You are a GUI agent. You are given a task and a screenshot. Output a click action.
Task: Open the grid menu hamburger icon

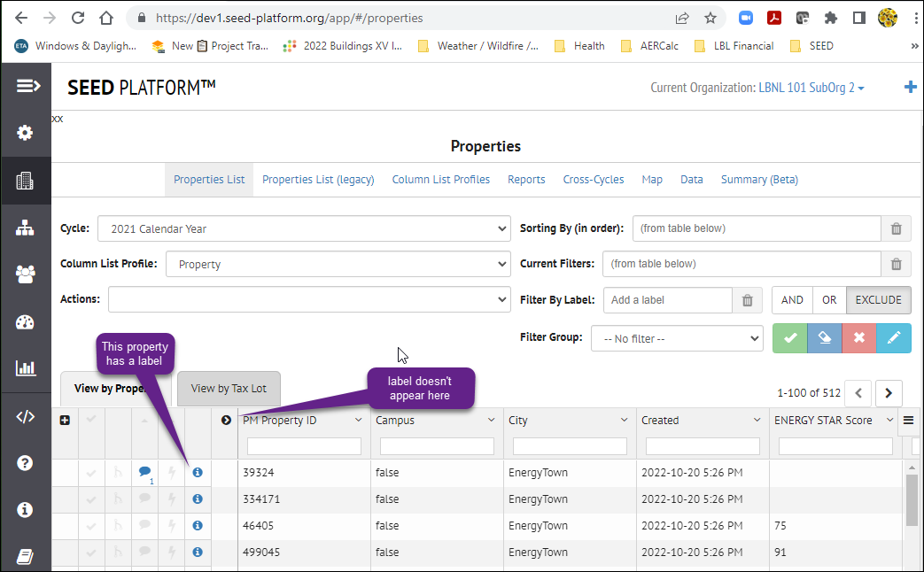tap(908, 421)
